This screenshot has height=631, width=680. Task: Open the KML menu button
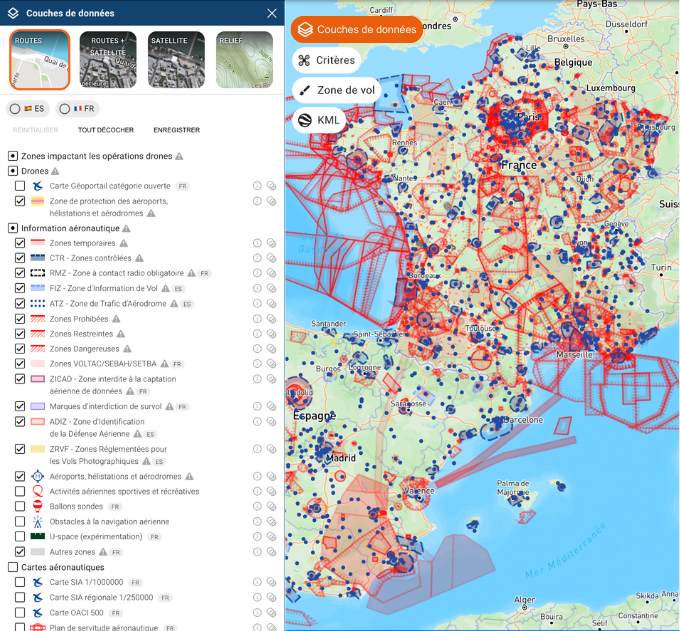click(x=319, y=120)
